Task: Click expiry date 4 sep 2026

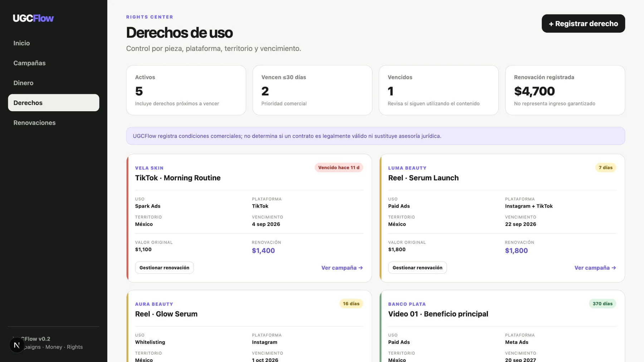Action: 266,224
